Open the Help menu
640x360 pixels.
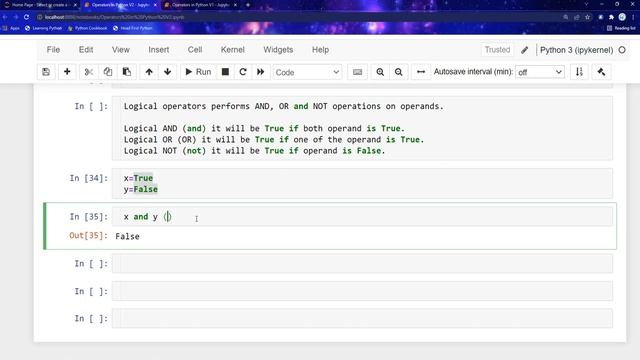pos(320,50)
